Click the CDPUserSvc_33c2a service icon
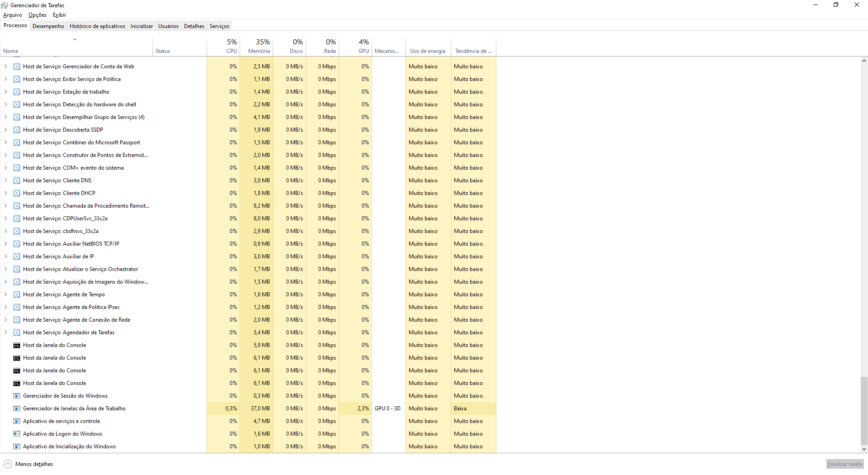The image size is (868, 475). [x=17, y=218]
